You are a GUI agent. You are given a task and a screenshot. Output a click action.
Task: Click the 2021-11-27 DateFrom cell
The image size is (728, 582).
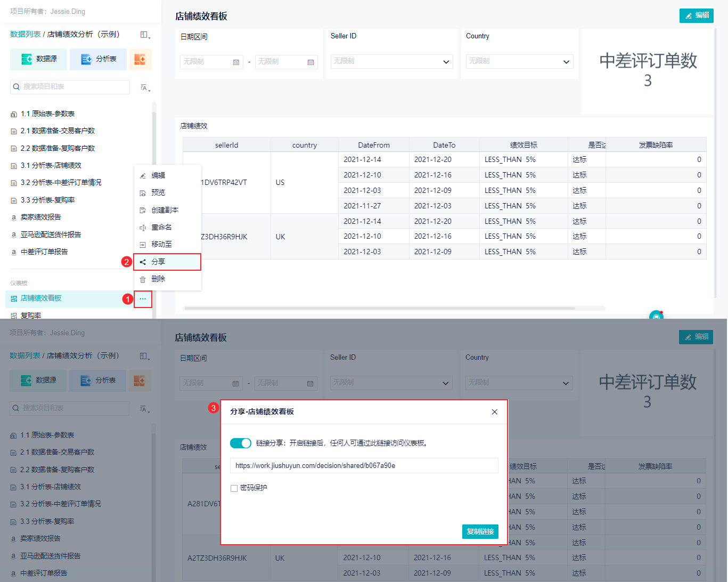[374, 206]
